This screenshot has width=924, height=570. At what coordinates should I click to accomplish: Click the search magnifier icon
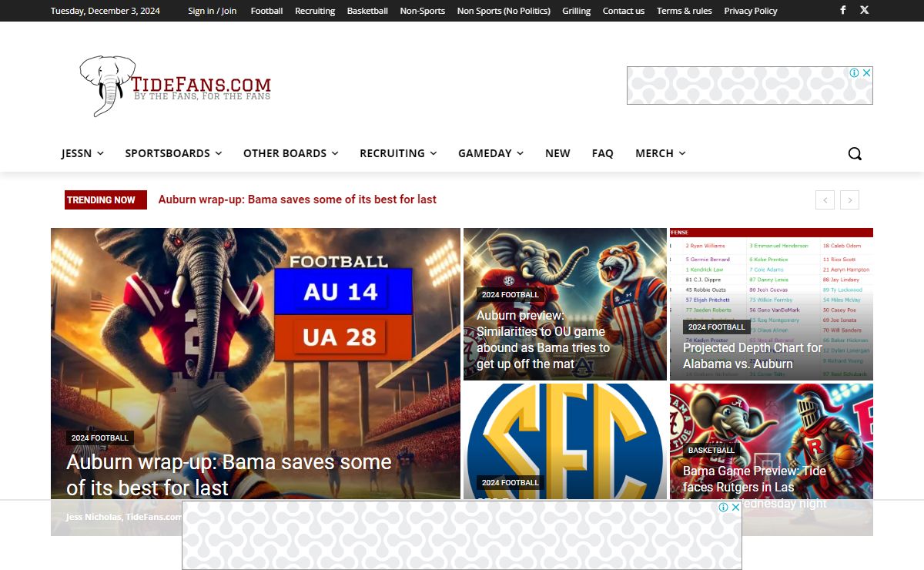coord(855,153)
